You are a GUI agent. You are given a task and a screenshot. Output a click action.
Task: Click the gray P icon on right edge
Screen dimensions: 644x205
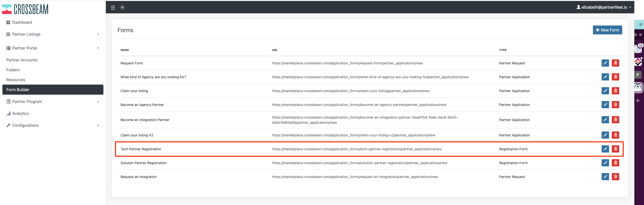coord(638,75)
